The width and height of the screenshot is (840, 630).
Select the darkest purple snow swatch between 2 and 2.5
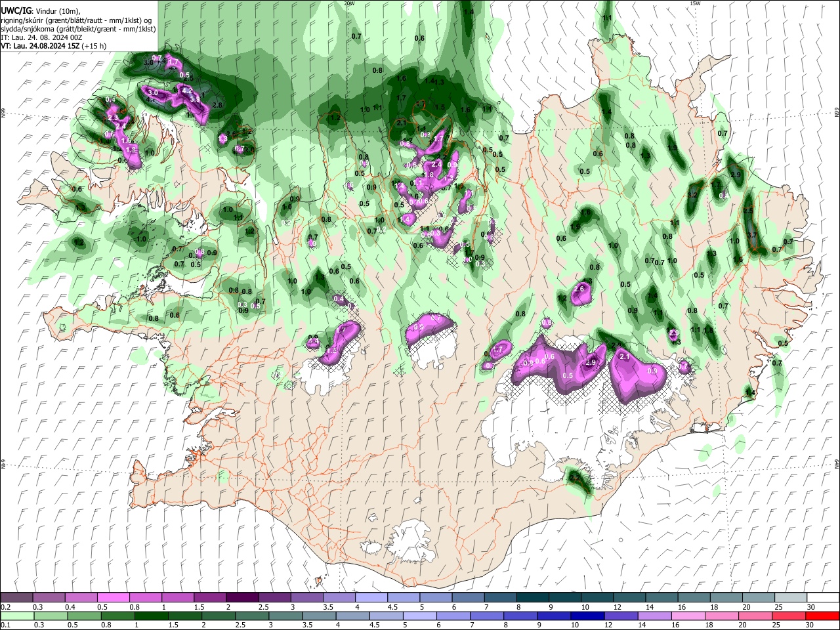tap(243, 598)
